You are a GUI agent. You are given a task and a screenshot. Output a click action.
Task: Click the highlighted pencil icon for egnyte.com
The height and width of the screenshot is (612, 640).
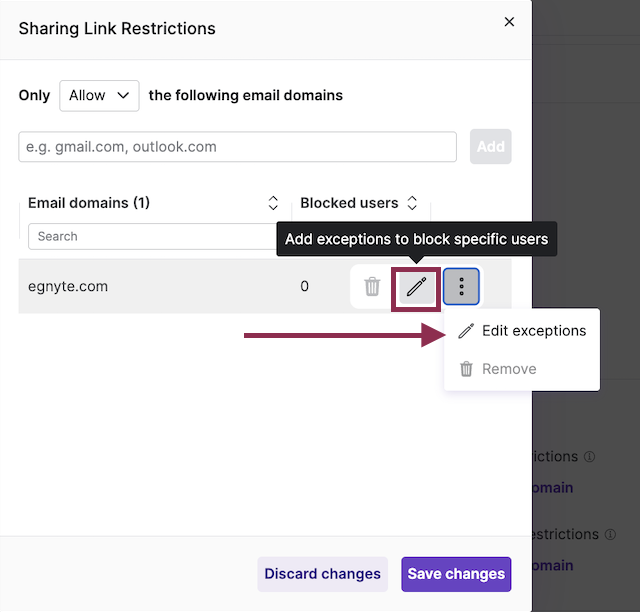[x=416, y=287]
